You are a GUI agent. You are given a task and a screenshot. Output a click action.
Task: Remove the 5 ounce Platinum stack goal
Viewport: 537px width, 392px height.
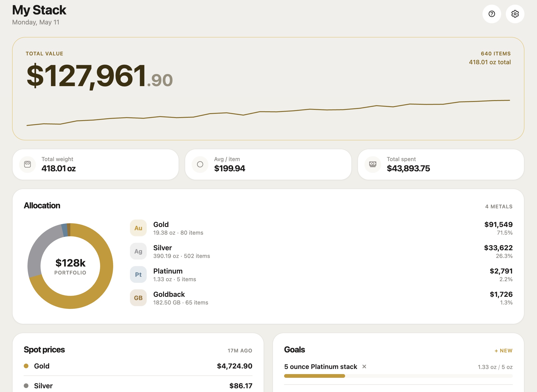coord(364,367)
